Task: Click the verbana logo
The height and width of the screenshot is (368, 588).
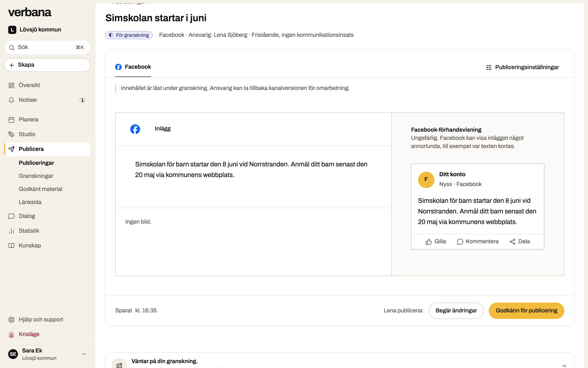Action: (x=30, y=12)
